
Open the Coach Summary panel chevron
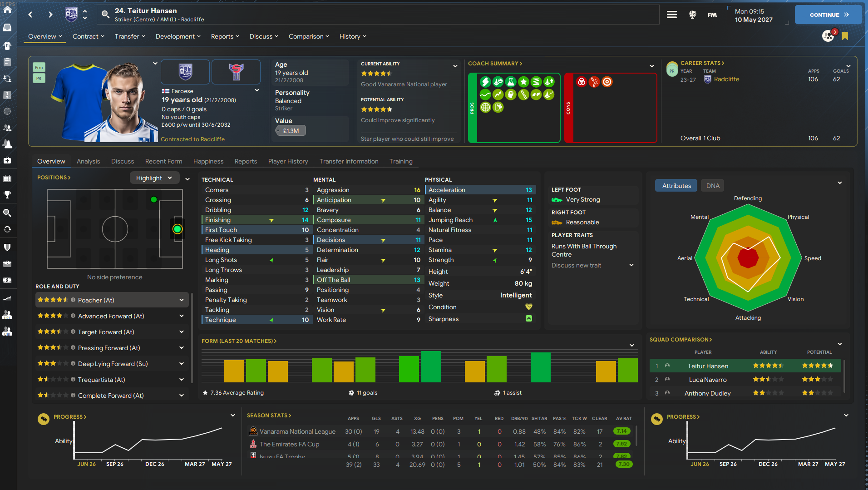point(652,66)
